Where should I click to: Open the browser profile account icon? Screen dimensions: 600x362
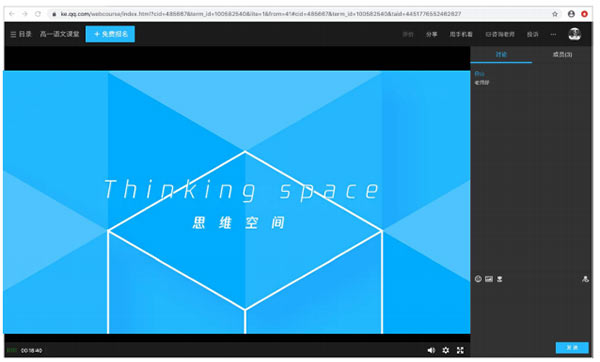(571, 14)
